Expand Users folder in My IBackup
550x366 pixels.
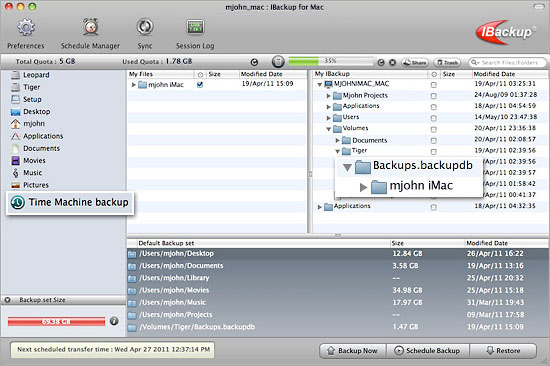click(329, 118)
